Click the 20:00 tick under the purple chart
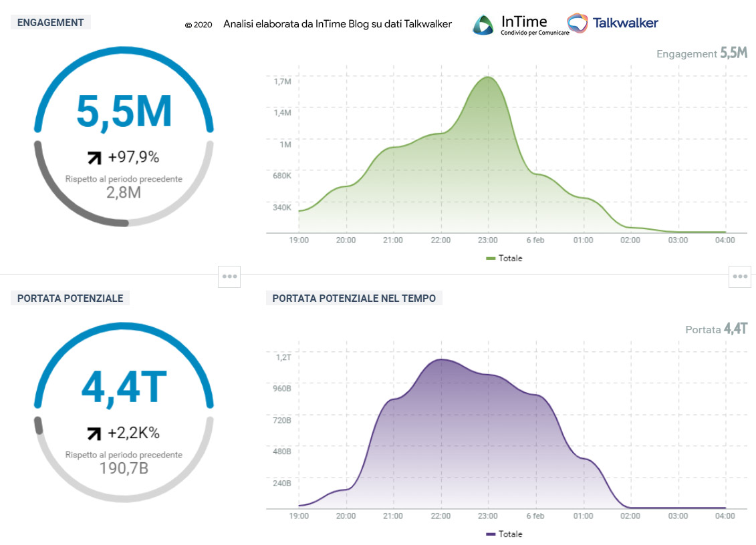This screenshot has height=545, width=756. [346, 516]
